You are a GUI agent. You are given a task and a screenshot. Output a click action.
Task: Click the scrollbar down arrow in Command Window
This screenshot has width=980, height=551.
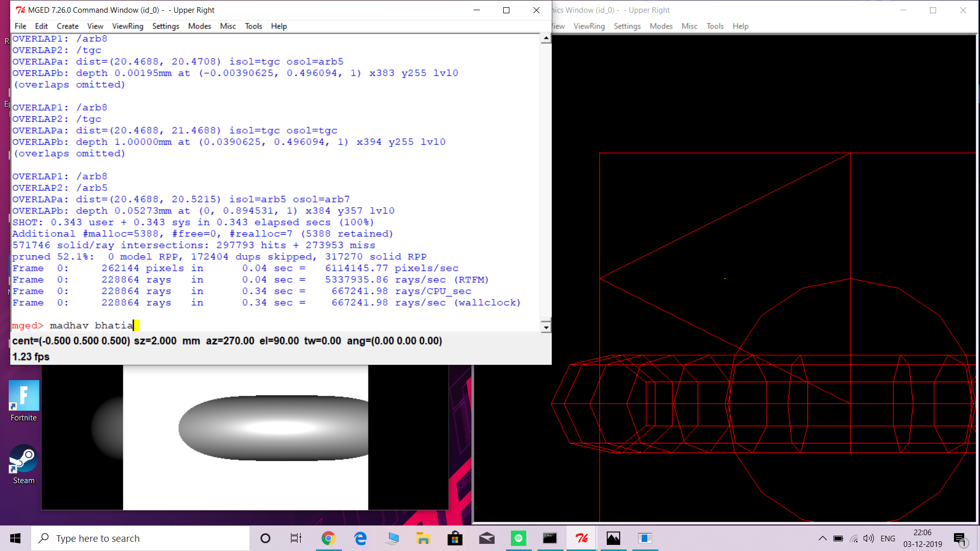click(x=546, y=328)
